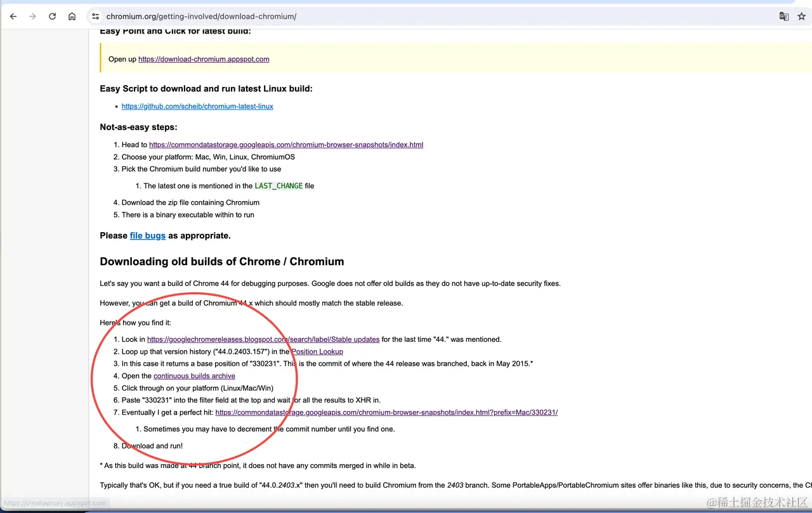The height and width of the screenshot is (513, 812).
Task: Click the 'Download and run!' step
Action: click(x=152, y=446)
